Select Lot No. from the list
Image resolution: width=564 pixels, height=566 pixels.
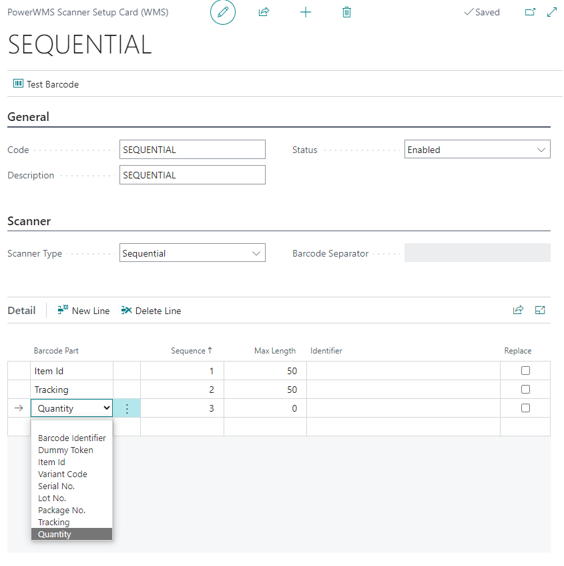click(71, 498)
